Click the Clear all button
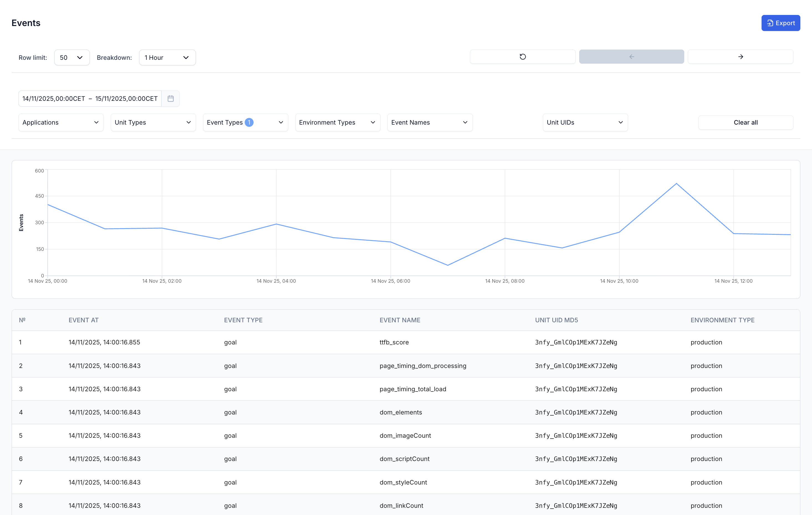 click(745, 123)
